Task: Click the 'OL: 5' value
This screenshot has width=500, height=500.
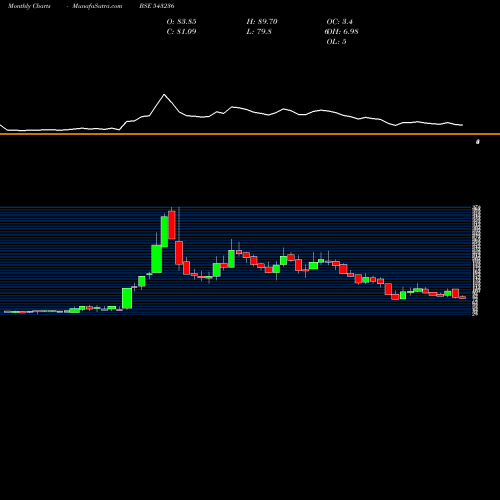Action: [336, 42]
